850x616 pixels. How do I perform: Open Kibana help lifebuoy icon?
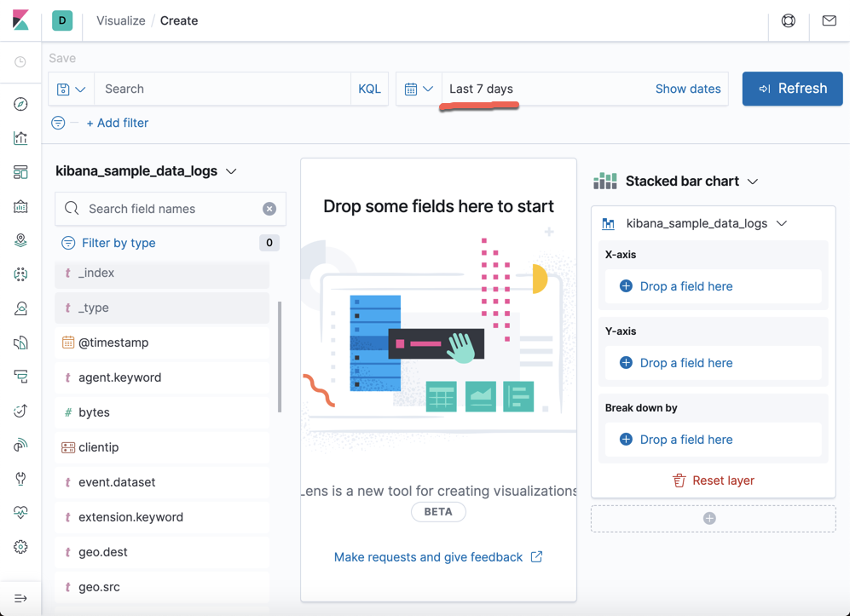[787, 20]
